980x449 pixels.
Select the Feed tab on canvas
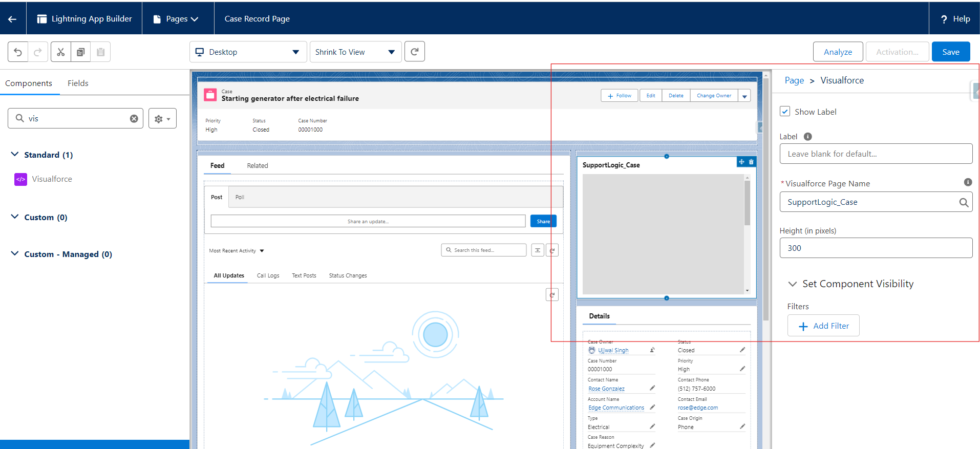pos(217,165)
